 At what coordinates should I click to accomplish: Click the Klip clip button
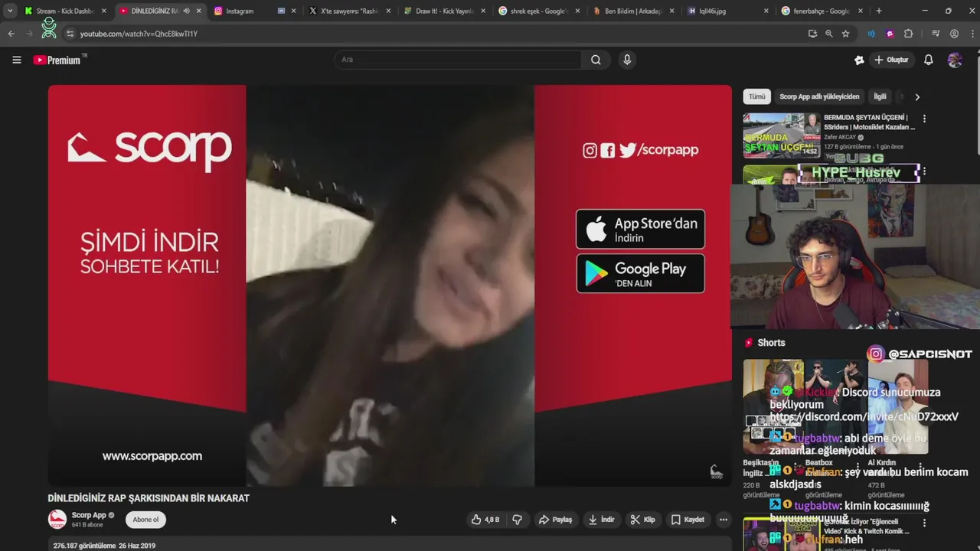(x=642, y=520)
